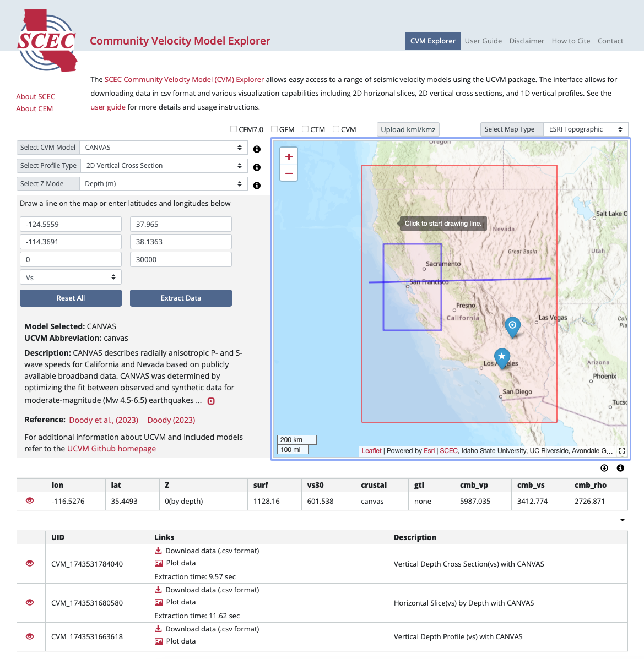Click Plot data for Vertical Depth Cross Section
This screenshot has width=644, height=659.
(x=181, y=563)
